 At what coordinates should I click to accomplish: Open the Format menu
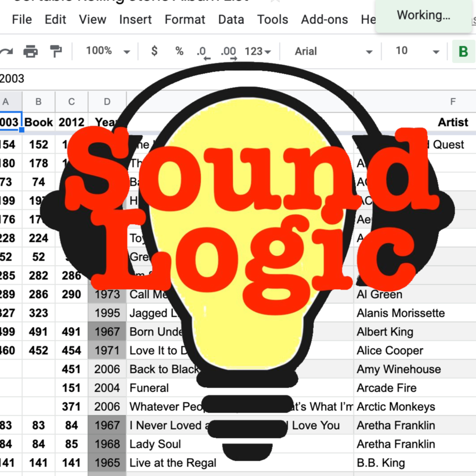185,20
